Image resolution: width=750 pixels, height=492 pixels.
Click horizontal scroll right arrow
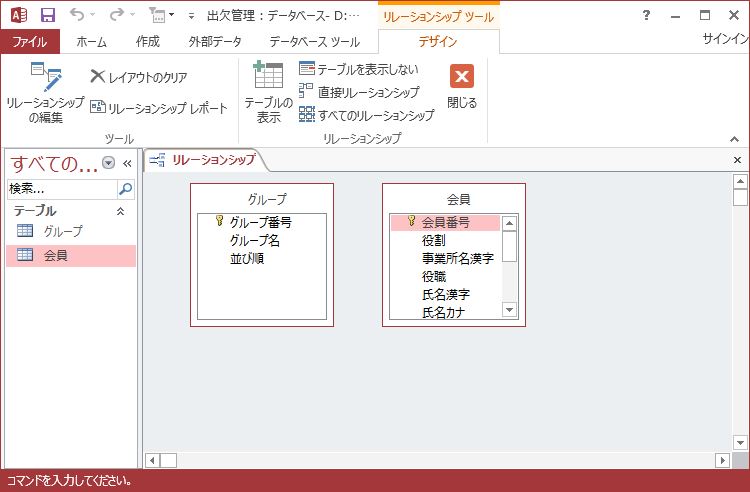pos(722,460)
